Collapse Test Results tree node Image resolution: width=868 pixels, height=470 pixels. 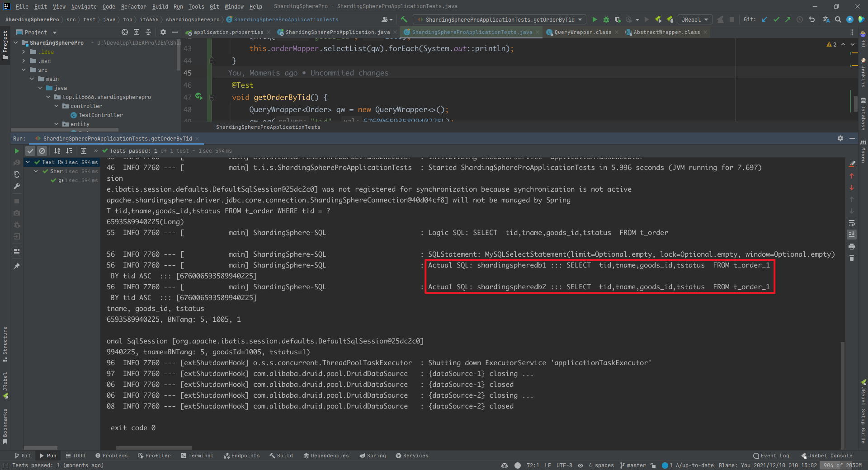point(28,162)
